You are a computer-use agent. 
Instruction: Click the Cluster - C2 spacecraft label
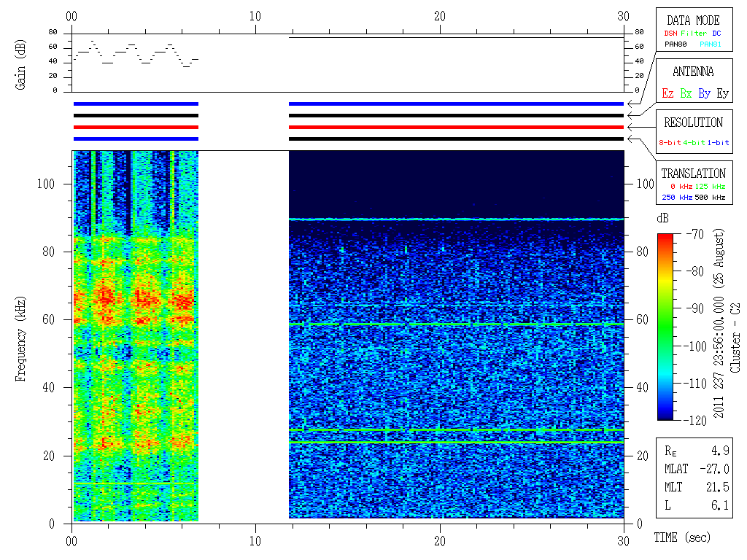point(735,338)
